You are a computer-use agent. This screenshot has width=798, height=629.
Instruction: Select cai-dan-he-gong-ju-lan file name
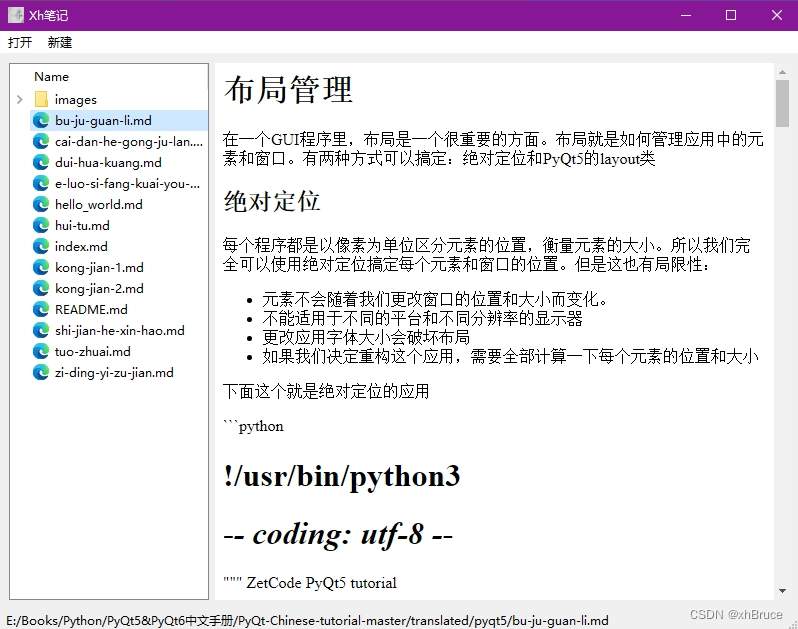(129, 141)
